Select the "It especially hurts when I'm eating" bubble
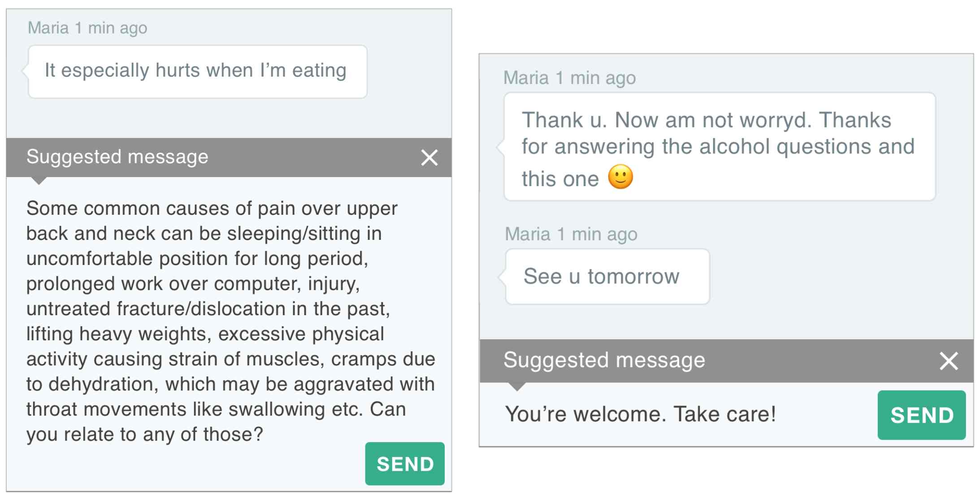Screen dimensions: 980x494 198,72
